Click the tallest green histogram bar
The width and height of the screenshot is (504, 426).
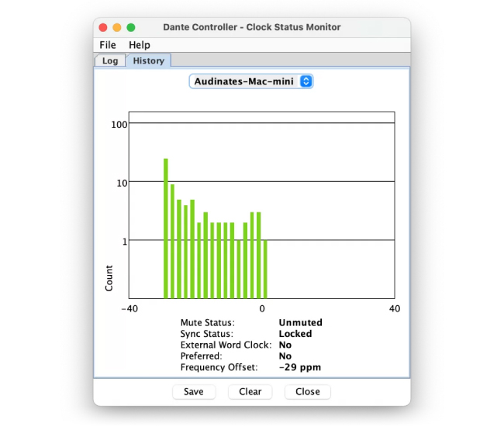tap(165, 228)
